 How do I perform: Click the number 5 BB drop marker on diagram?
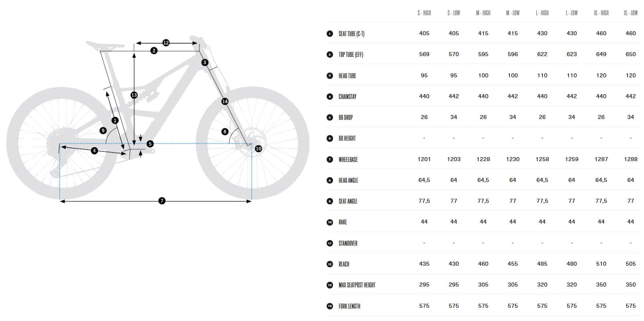pyautogui.click(x=150, y=144)
